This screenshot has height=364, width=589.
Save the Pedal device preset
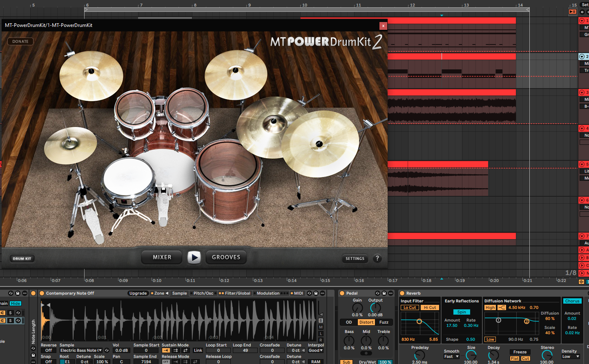(x=384, y=293)
